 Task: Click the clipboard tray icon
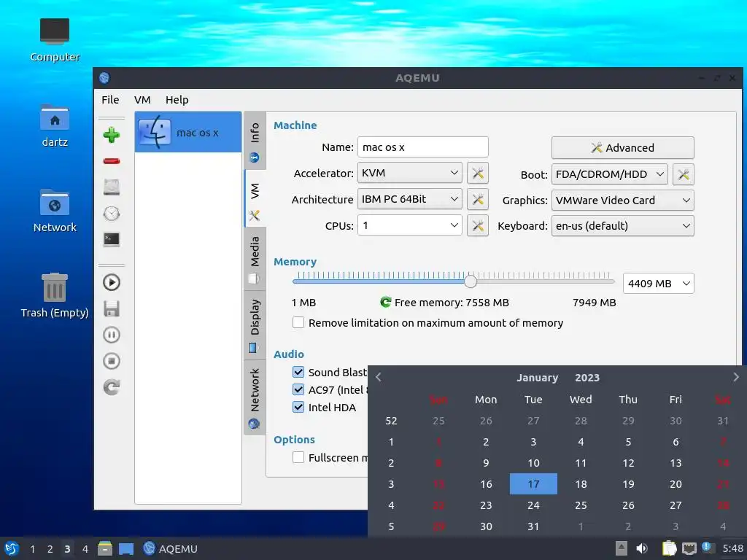[669, 548]
